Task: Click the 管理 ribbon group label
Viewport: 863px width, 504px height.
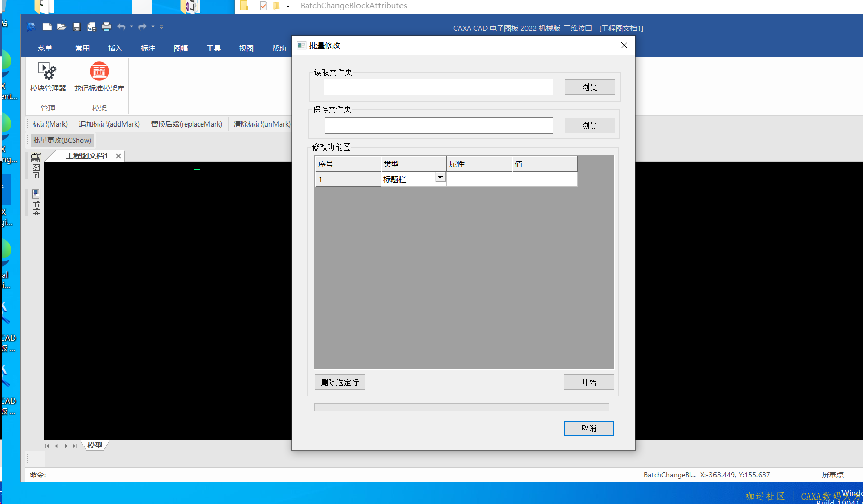Action: click(48, 108)
